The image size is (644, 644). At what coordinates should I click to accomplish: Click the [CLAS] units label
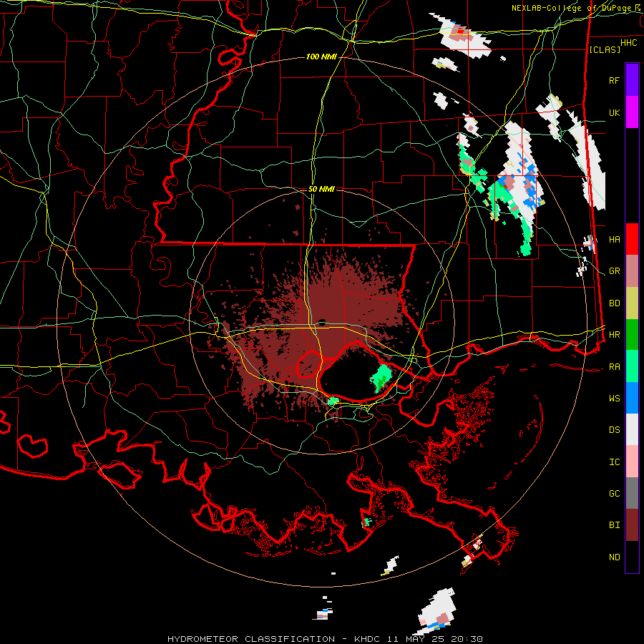[605, 49]
